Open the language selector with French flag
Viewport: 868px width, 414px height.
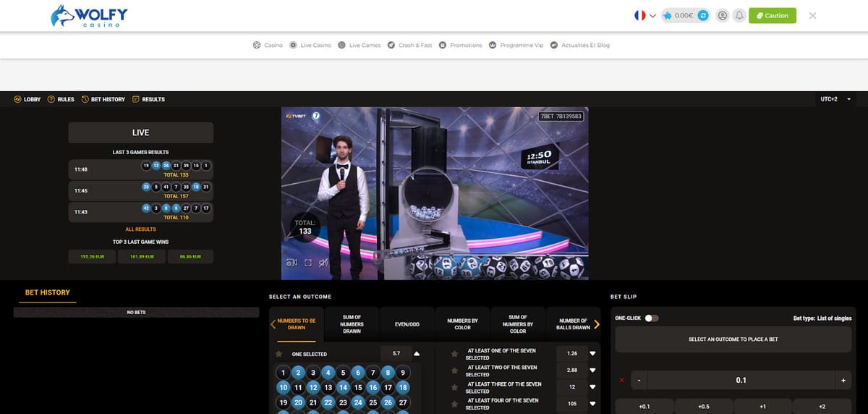644,15
